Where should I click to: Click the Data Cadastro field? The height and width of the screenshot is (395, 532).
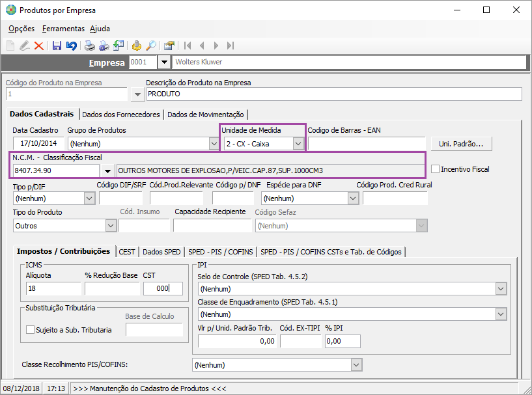point(38,143)
